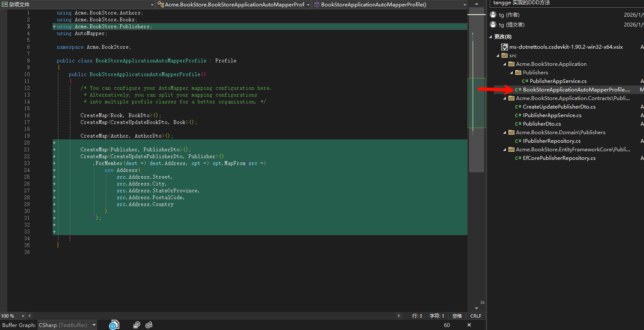The image size is (644, 330).
Task: Open the 杂项文件 project dropdown
Action: tap(77, 4)
